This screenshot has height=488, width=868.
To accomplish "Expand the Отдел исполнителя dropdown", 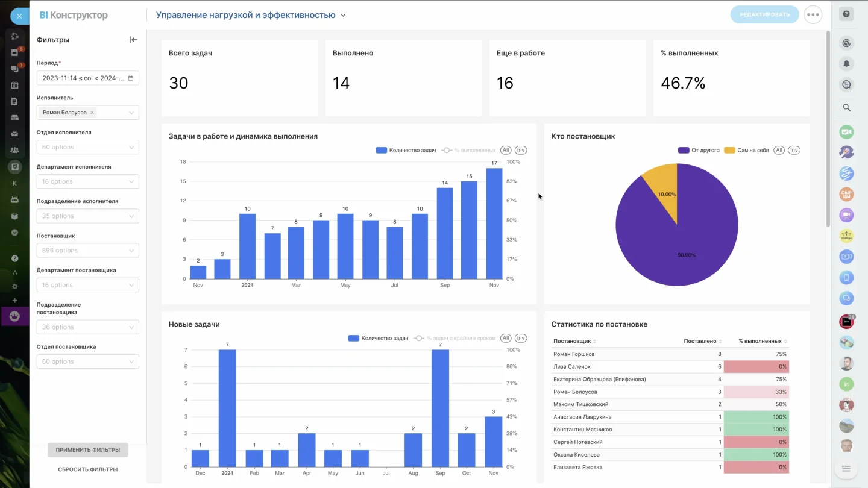I will (x=87, y=147).
